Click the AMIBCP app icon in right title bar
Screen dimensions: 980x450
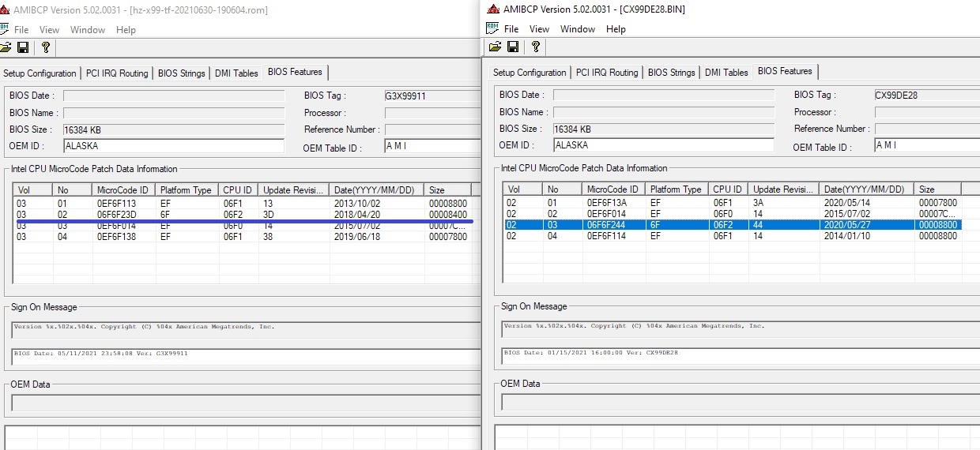click(x=493, y=9)
